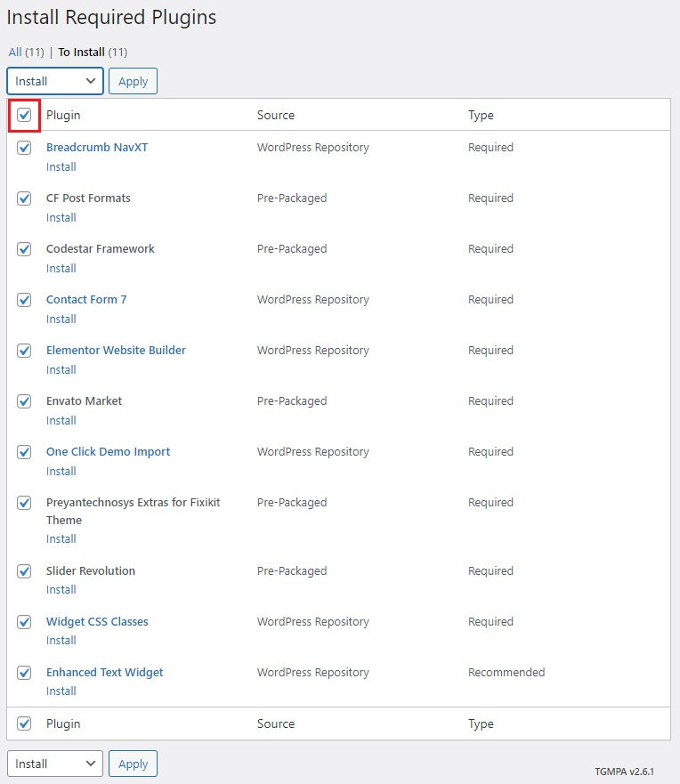Viewport: 680px width, 784px height.
Task: Click the top Apply button
Action: (133, 81)
